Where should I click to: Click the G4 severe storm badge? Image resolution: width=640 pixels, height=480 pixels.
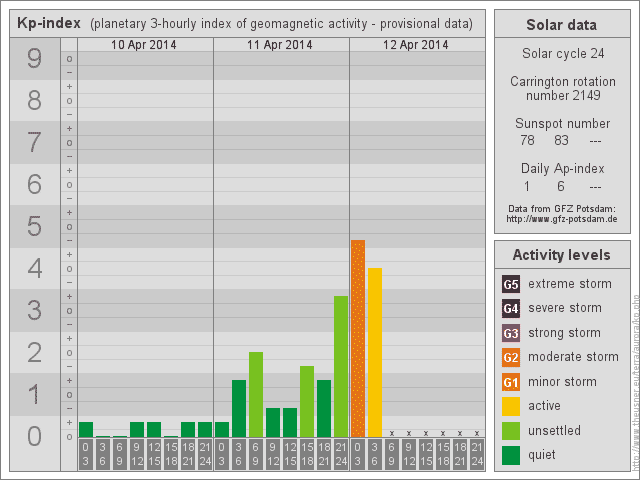pos(511,308)
